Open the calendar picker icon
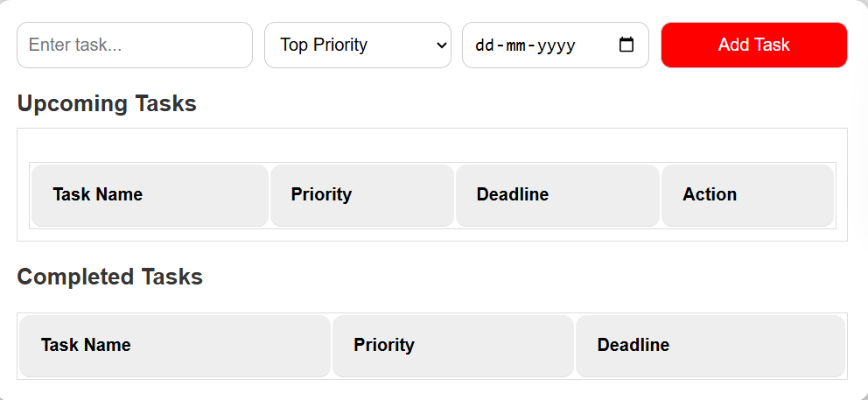The height and width of the screenshot is (400, 868). [x=626, y=45]
